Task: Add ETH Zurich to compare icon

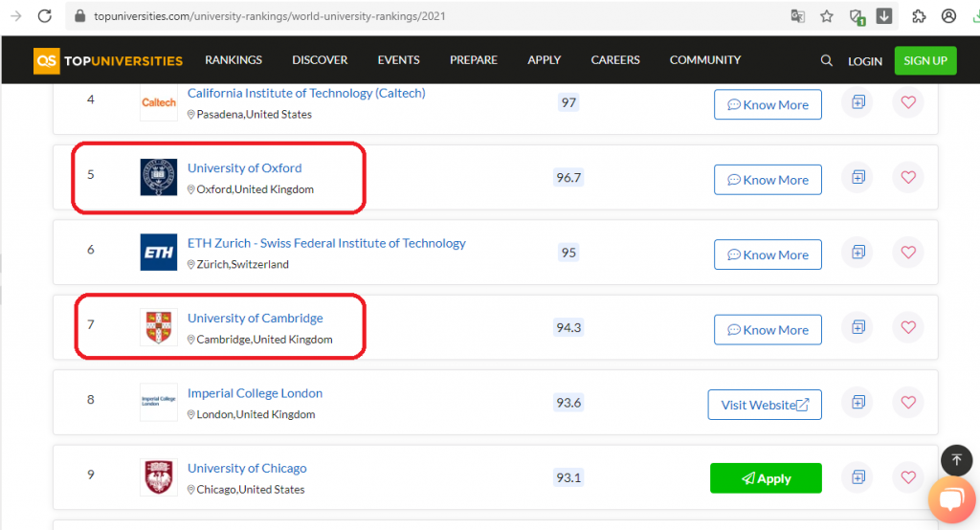Action: tap(858, 252)
